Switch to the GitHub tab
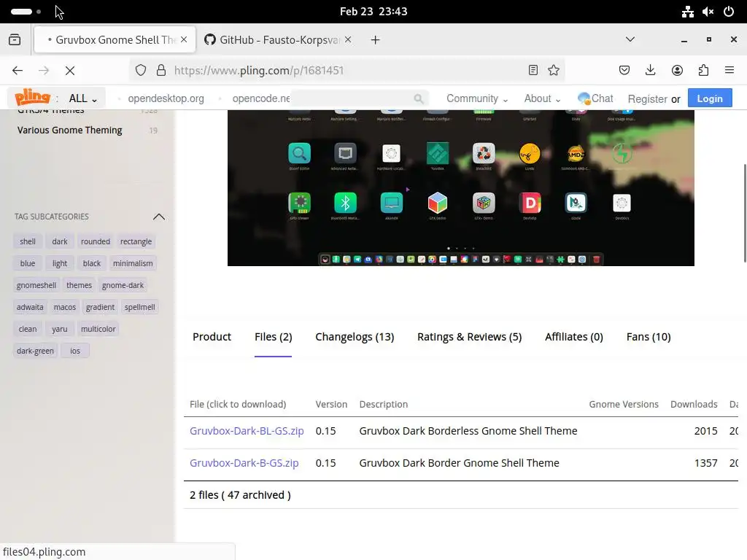This screenshot has width=747, height=560. 279,39
